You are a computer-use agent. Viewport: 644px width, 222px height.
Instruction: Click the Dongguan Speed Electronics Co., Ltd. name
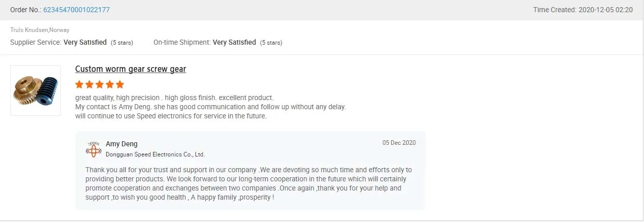(x=155, y=154)
